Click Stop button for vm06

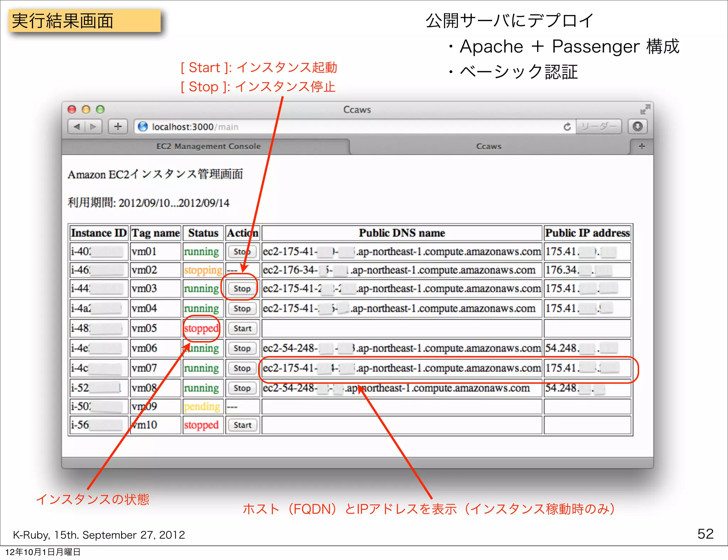[x=242, y=348]
